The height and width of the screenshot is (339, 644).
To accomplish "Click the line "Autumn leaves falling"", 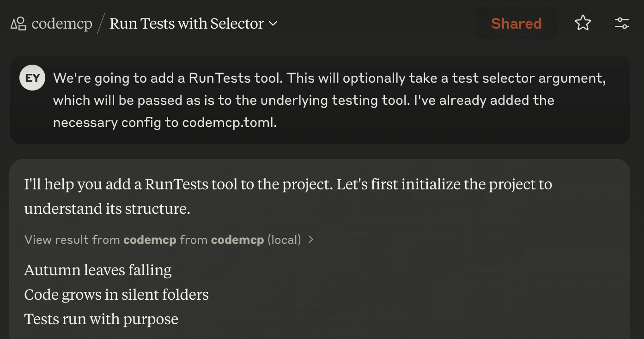I will (x=97, y=270).
